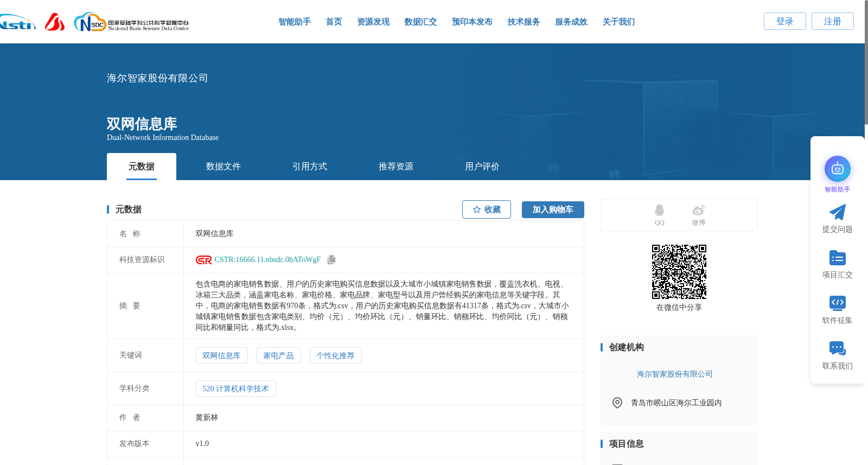Open the 服务成效 navigation item

tap(571, 22)
